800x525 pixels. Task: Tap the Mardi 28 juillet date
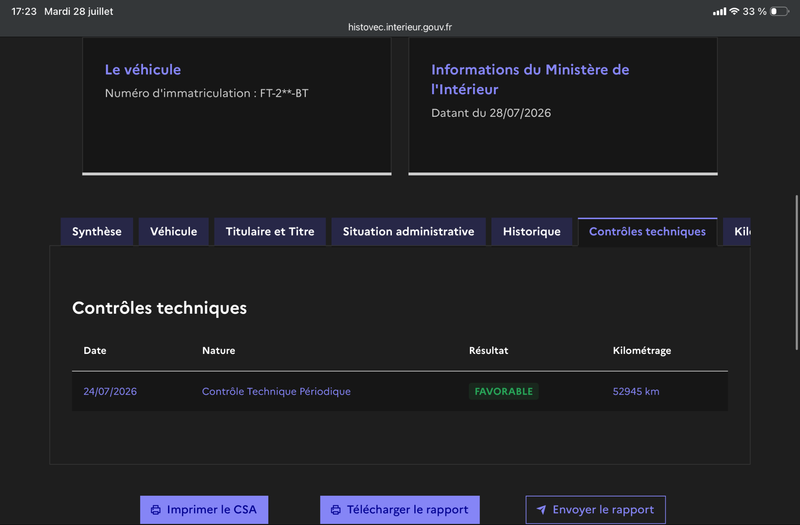[x=79, y=11]
